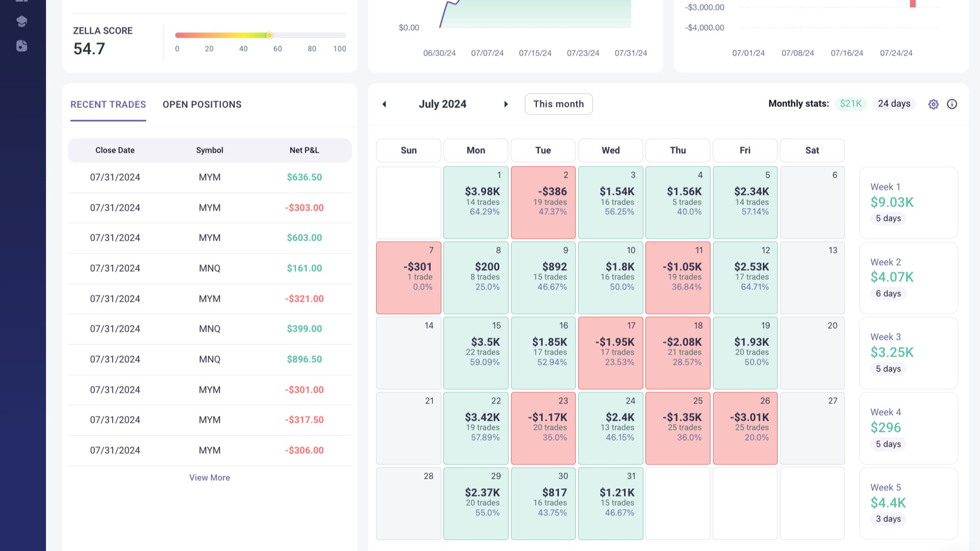Select the Week 5 summary card
980x551 pixels.
(908, 503)
